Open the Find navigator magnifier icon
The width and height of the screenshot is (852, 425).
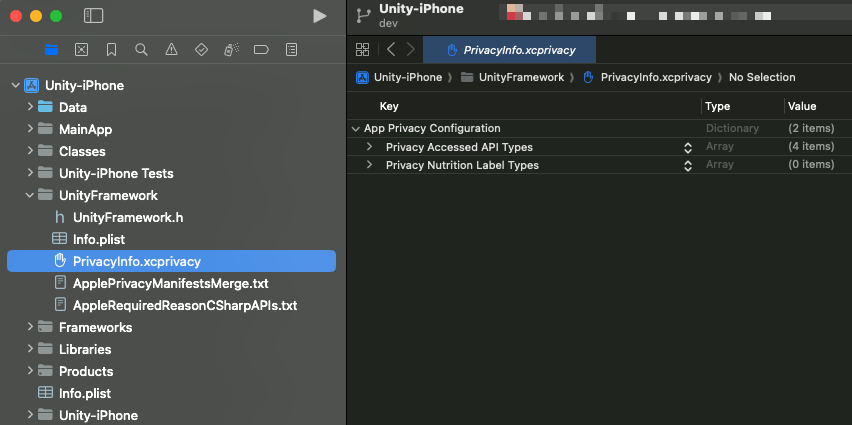[x=141, y=50]
